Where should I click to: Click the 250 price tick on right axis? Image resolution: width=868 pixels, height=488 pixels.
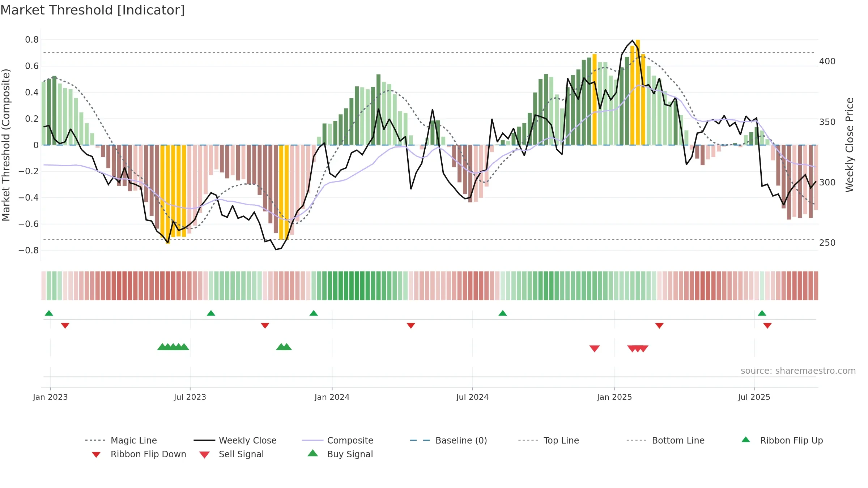[x=827, y=243]
